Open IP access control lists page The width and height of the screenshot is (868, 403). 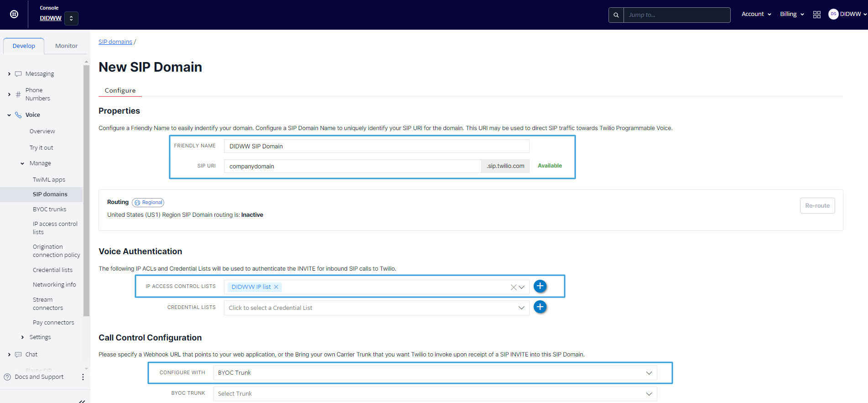click(55, 228)
